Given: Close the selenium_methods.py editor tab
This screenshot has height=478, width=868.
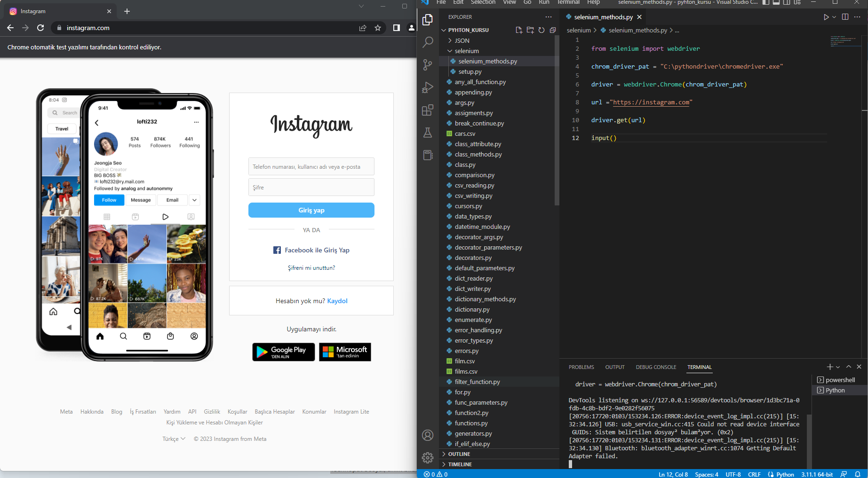Looking at the screenshot, I should [x=639, y=17].
